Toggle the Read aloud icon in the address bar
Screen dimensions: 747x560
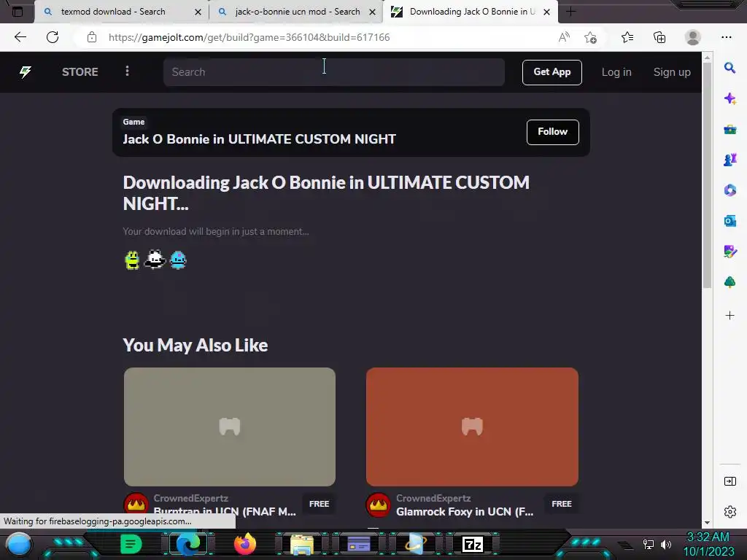(564, 37)
